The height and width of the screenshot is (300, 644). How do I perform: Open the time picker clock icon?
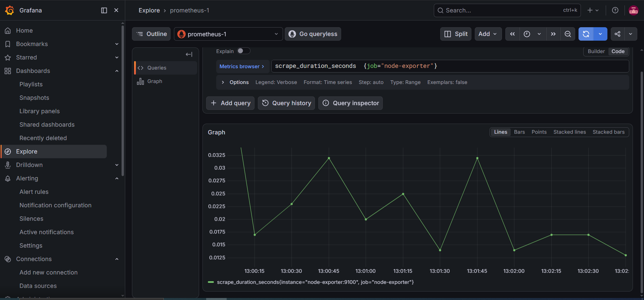pos(527,34)
